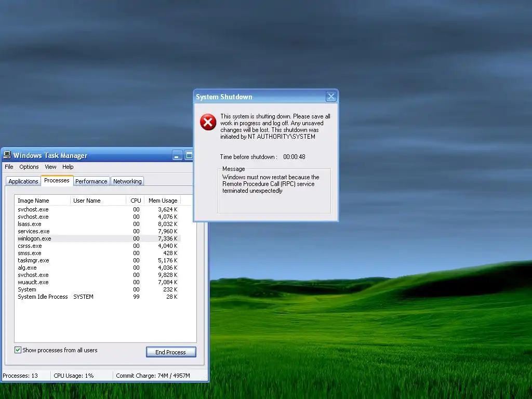Click the RPC service message text box
Screen dimensions: 532x399
click(274, 191)
